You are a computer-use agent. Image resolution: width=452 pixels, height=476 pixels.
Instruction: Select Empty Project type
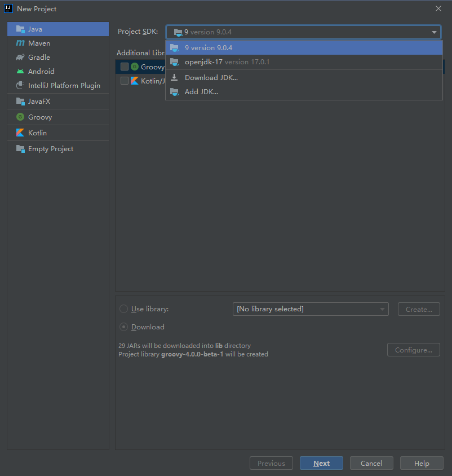pos(58,149)
